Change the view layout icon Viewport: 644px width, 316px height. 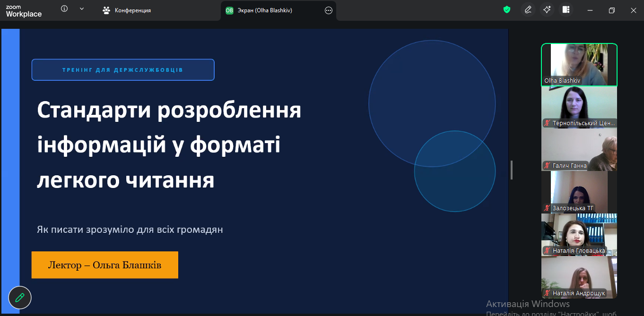[x=566, y=10]
